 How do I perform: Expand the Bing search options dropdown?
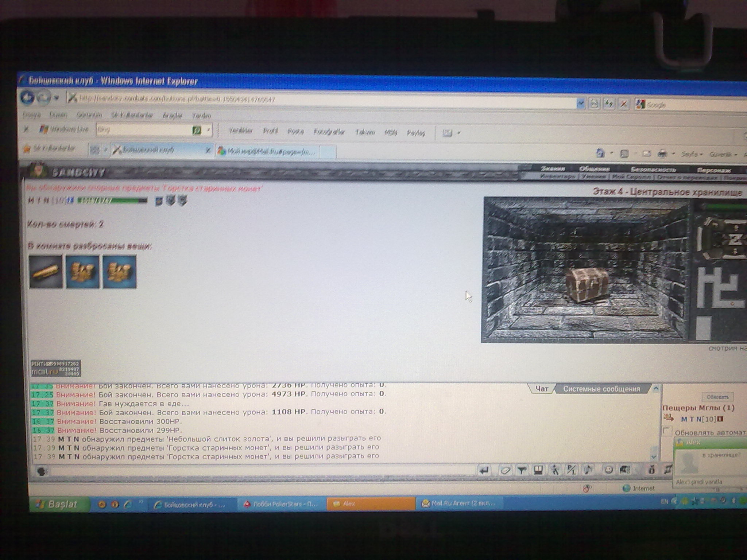(x=208, y=130)
